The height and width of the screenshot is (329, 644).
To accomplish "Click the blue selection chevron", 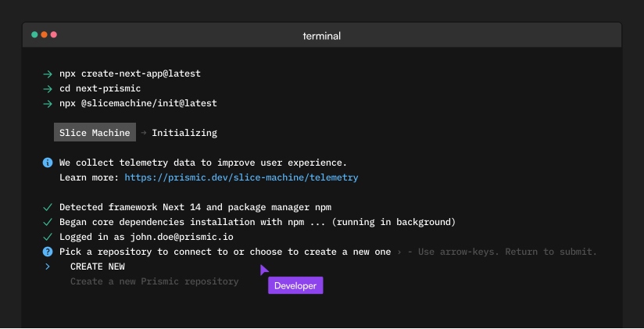I will pos(48,266).
